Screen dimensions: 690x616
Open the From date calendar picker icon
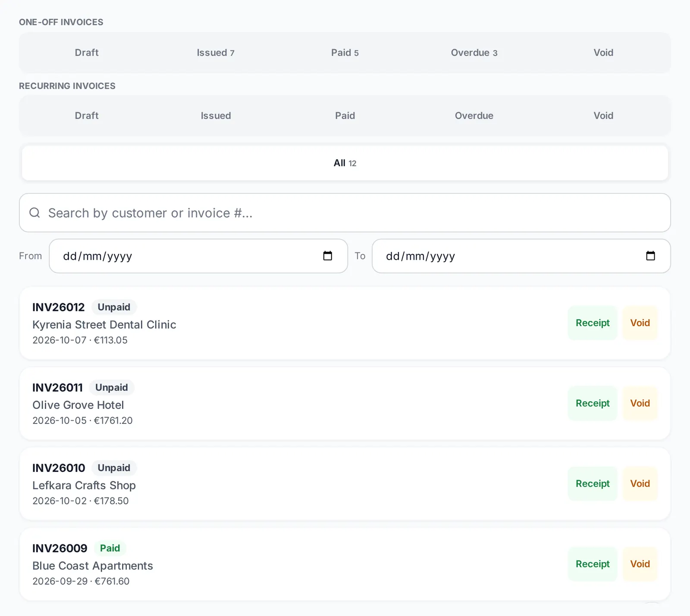[328, 256]
